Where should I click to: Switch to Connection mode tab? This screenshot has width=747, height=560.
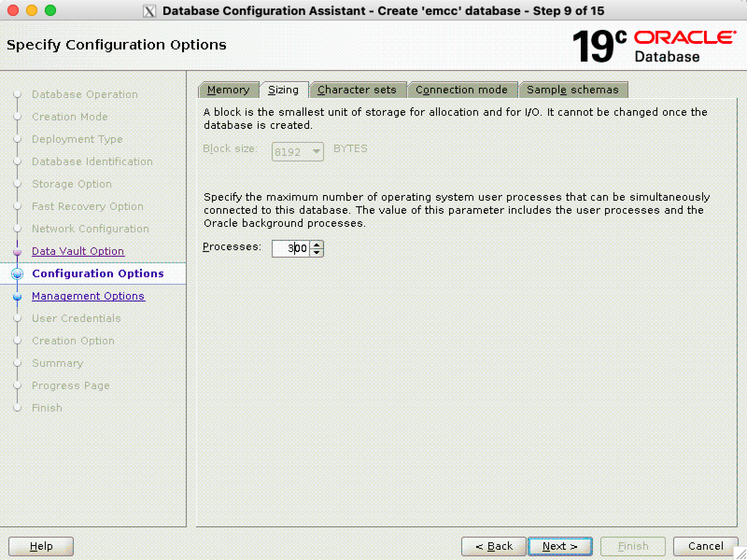[x=461, y=90]
